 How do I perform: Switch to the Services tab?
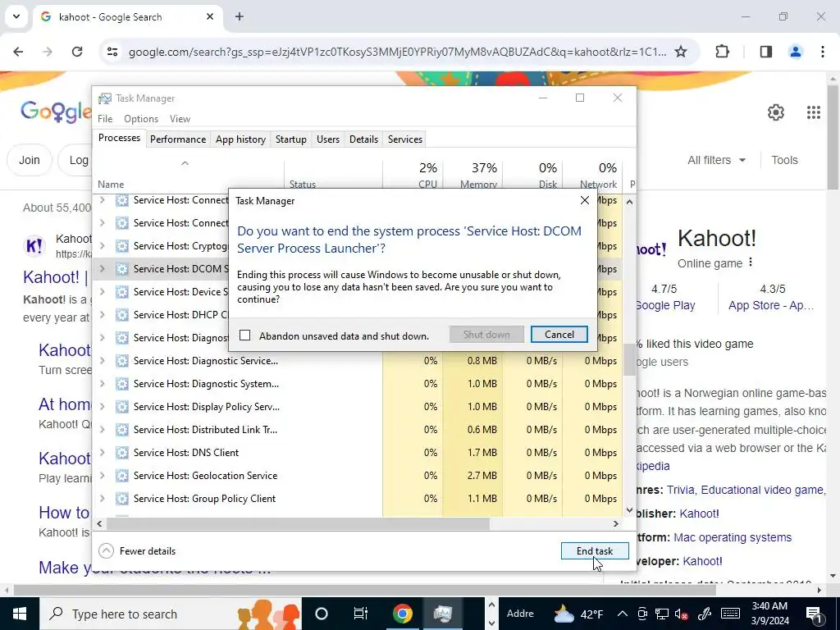pyautogui.click(x=405, y=139)
